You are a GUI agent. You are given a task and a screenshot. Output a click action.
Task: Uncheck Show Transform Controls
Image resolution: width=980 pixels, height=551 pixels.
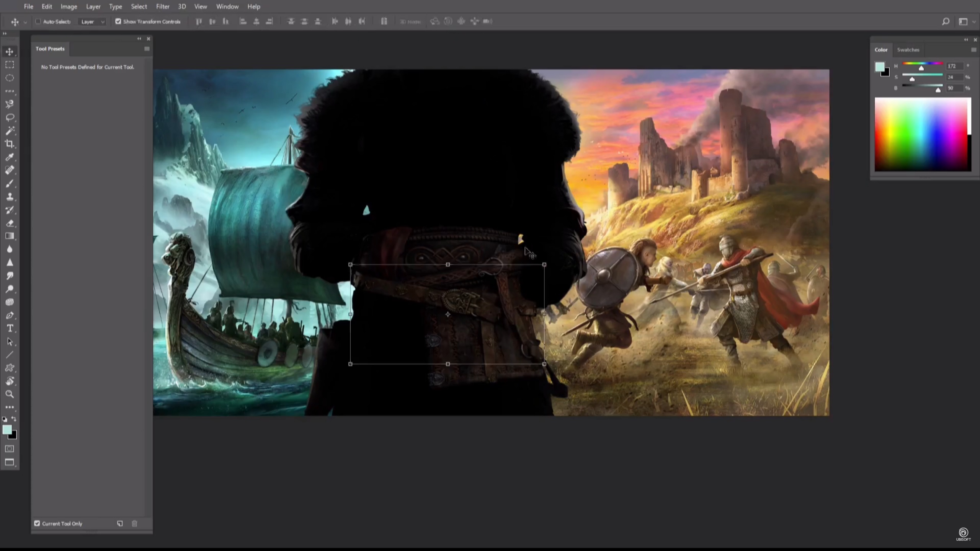118,21
